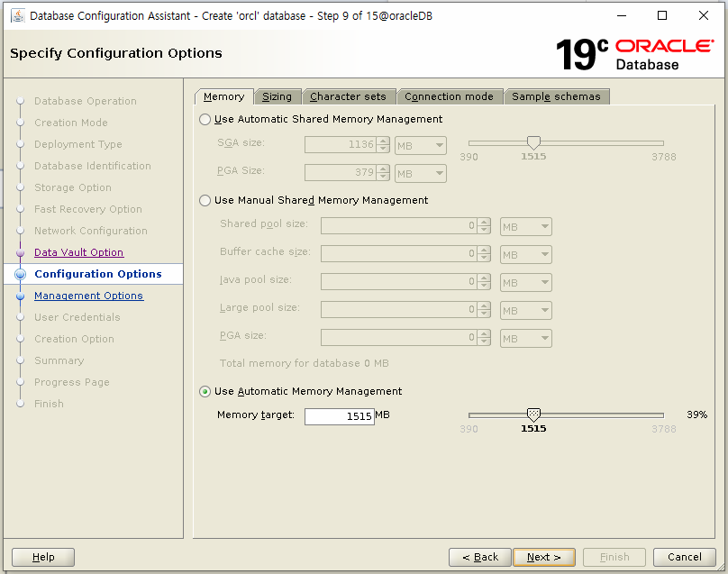Click the SGA size slider thumb

coord(533,142)
